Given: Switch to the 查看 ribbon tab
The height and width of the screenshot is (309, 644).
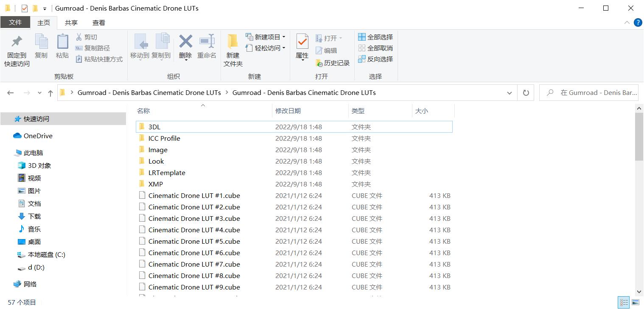Looking at the screenshot, I should click(99, 22).
